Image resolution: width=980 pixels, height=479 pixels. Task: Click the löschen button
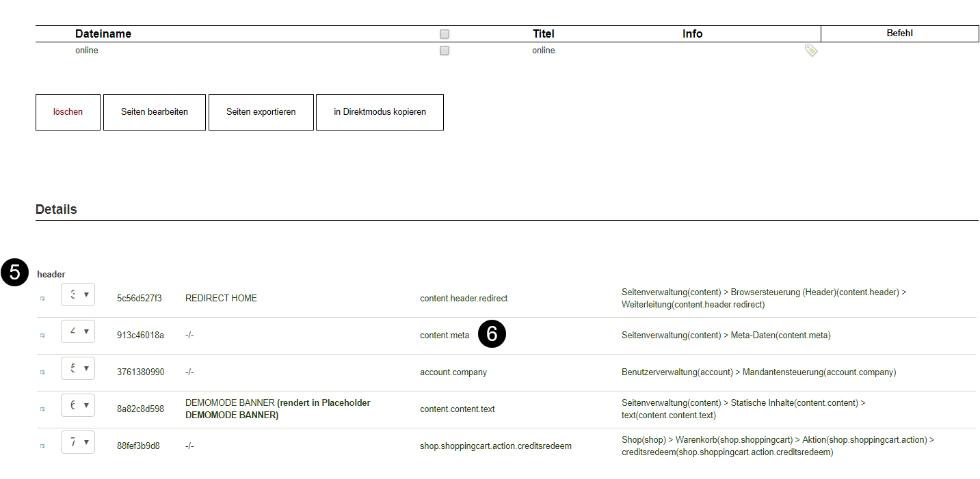68,112
